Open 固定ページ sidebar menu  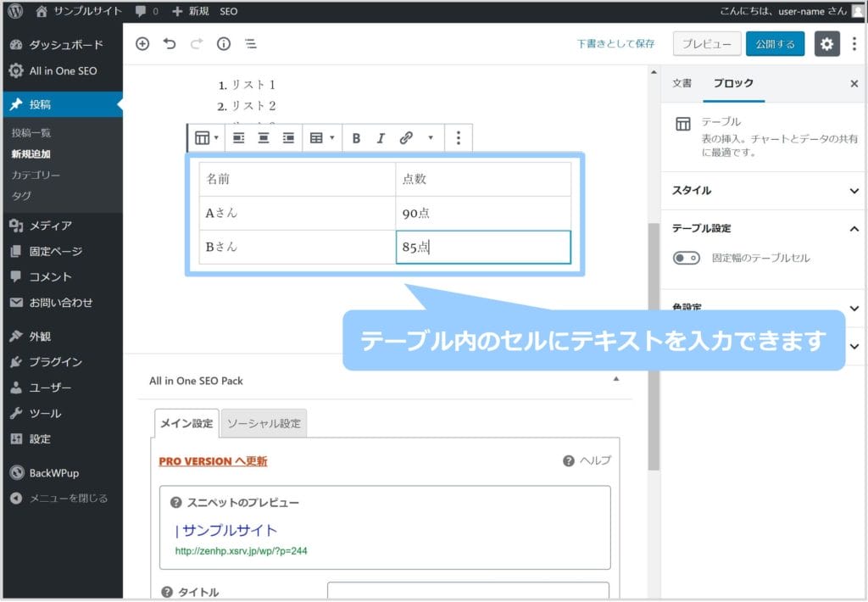coord(63,252)
